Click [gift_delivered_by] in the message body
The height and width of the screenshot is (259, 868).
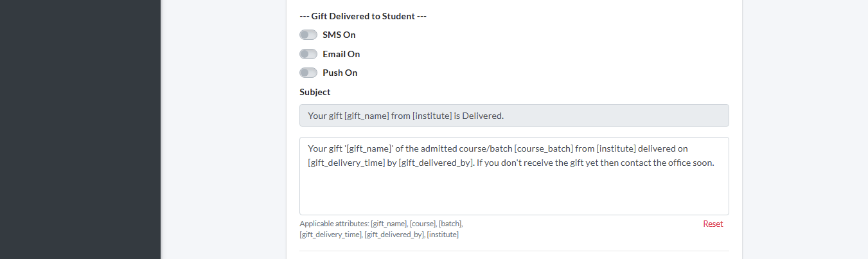pyautogui.click(x=436, y=163)
